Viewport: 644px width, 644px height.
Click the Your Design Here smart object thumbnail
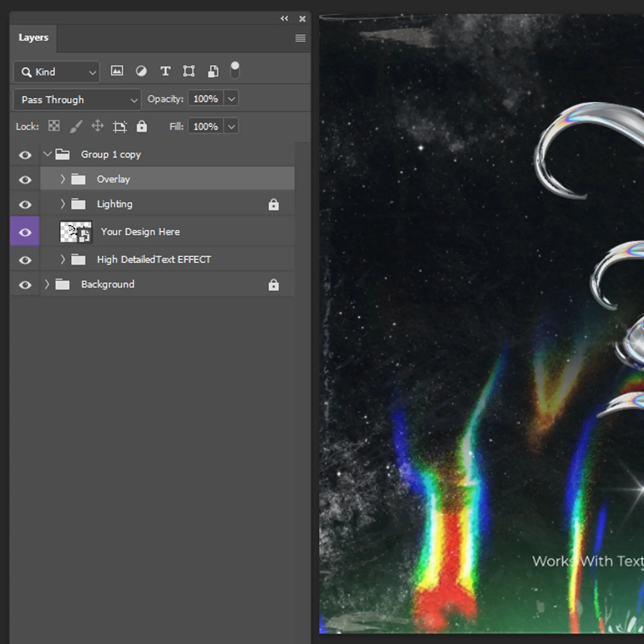76,232
